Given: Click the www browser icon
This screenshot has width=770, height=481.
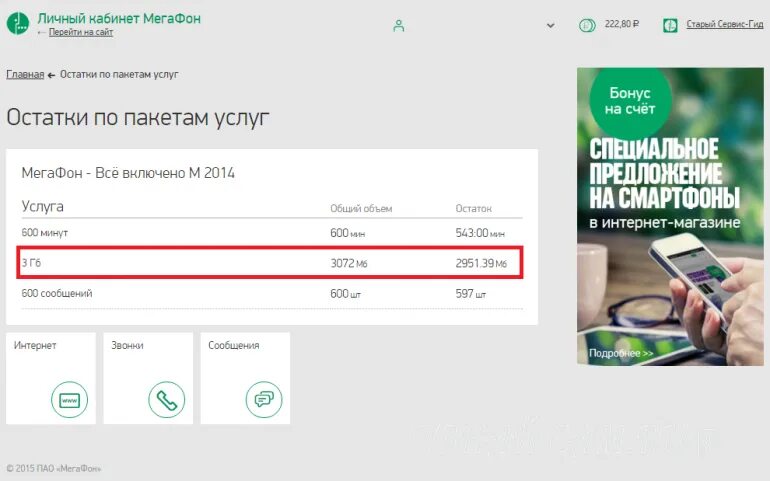Looking at the screenshot, I should pyautogui.click(x=69, y=399).
